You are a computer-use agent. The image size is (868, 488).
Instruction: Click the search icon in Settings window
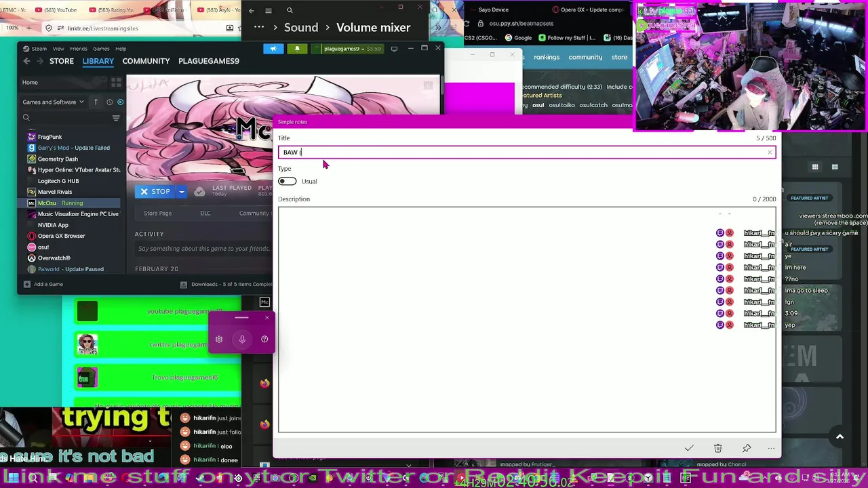pyautogui.click(x=290, y=10)
